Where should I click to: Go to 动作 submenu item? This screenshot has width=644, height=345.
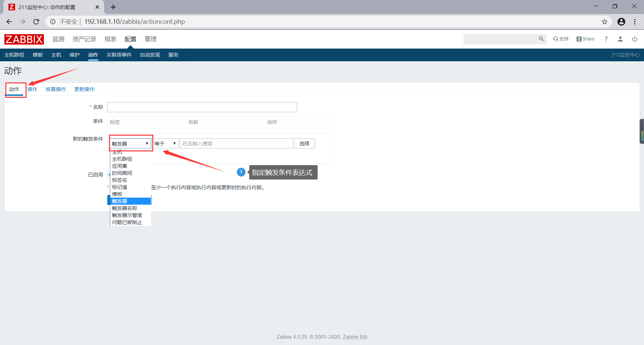pos(93,55)
